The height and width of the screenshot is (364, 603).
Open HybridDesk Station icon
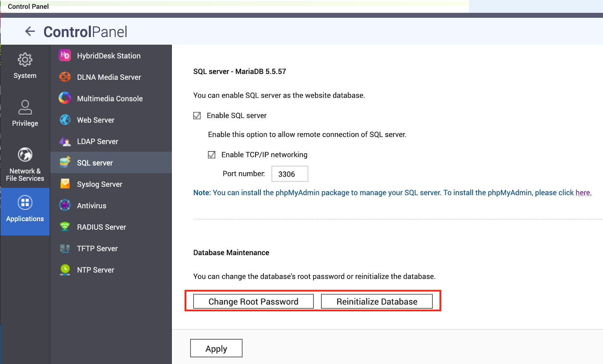65,55
